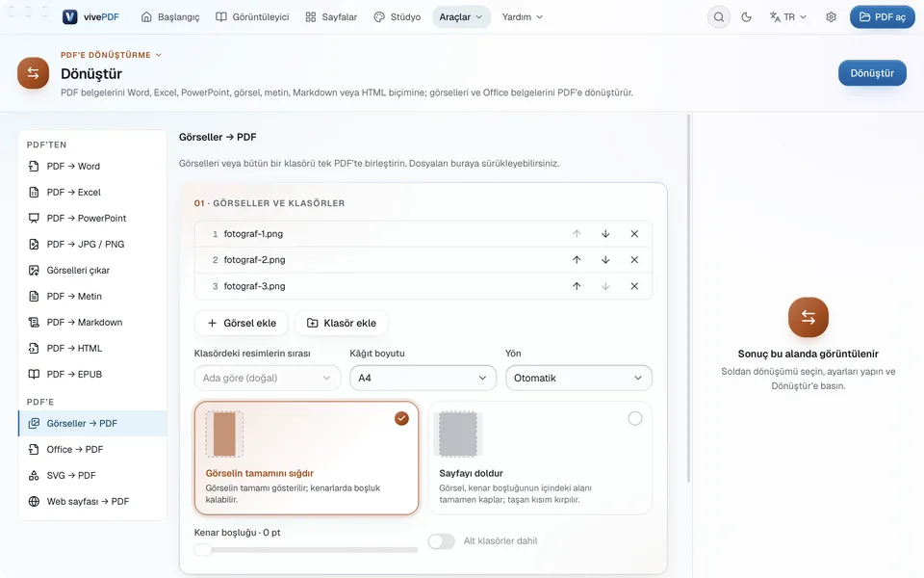Screen dimensions: 924x578
Task: Open the search magnifier icon
Action: coord(718,17)
